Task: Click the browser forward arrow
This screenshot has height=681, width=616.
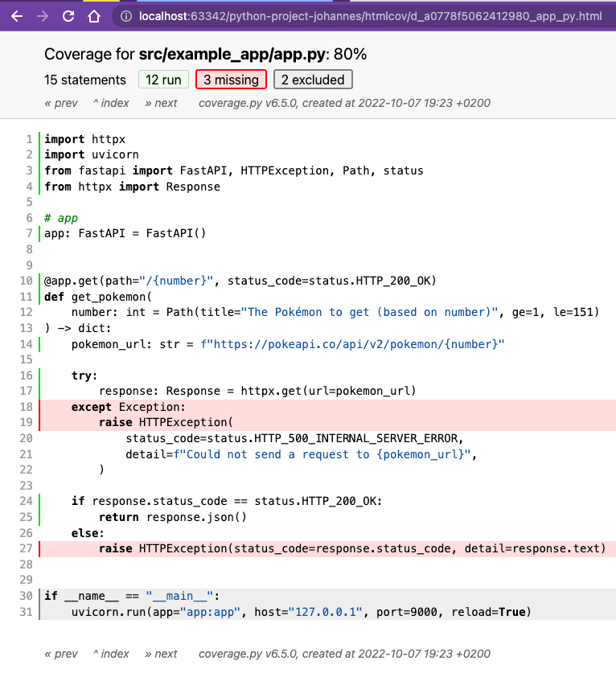Action: click(43, 16)
